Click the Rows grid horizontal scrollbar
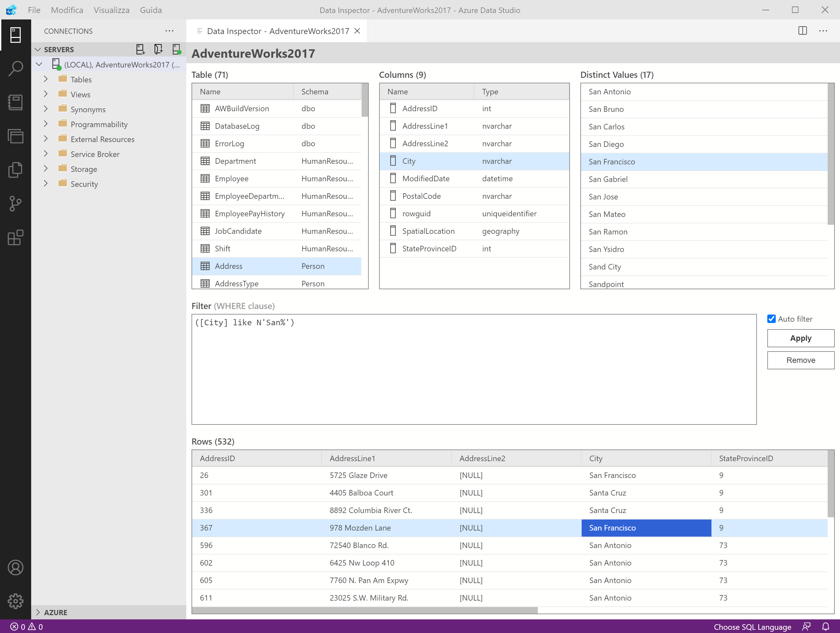840x633 pixels. [364, 610]
